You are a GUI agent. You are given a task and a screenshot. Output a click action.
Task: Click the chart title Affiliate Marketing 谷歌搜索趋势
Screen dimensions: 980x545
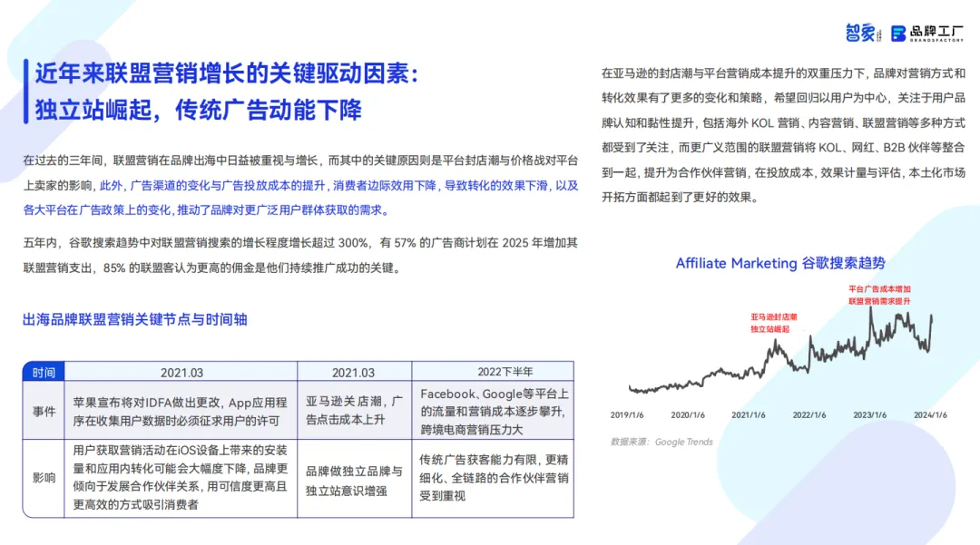(780, 263)
